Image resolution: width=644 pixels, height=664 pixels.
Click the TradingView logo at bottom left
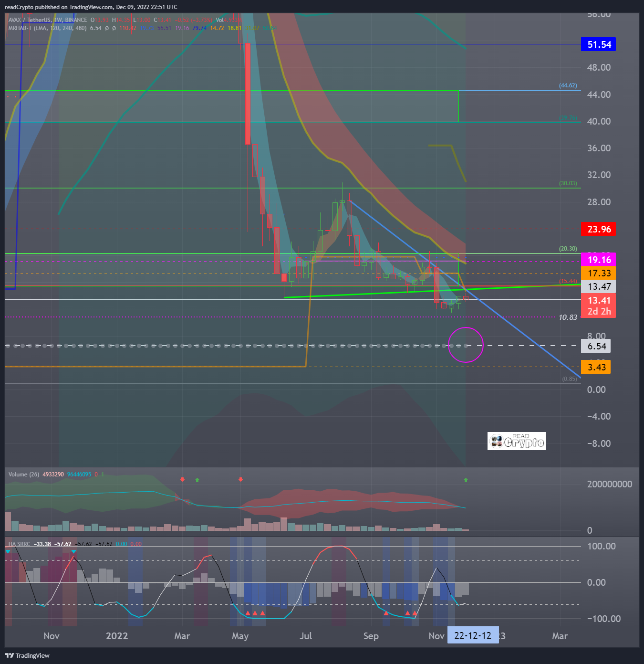click(27, 655)
